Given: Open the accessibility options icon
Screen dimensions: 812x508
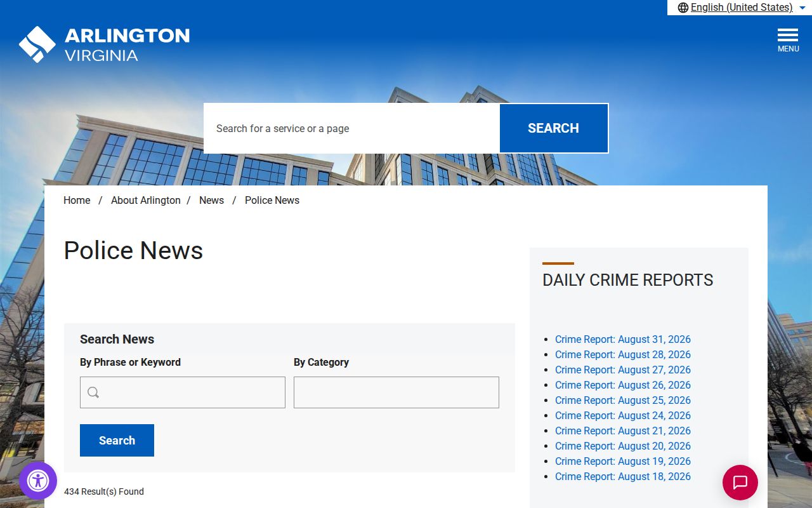Looking at the screenshot, I should [38, 481].
